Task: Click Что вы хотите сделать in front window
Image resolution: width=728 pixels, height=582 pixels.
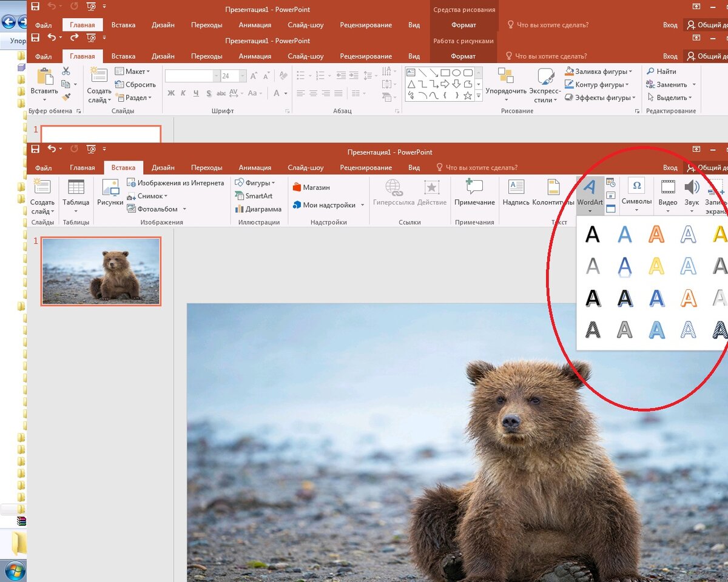Action: 477,167
